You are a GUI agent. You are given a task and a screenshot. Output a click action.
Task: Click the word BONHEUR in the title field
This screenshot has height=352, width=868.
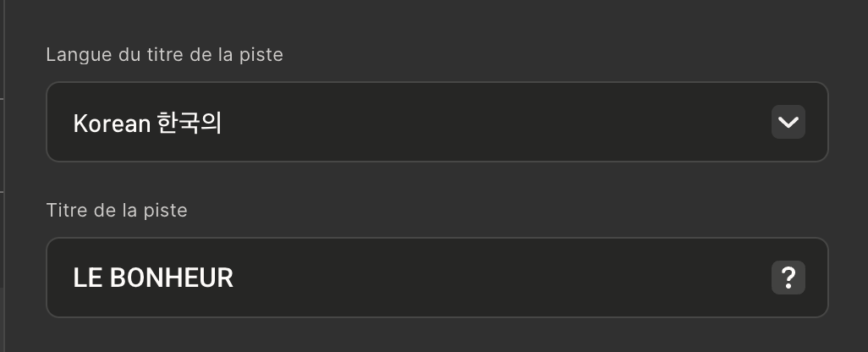click(x=172, y=278)
